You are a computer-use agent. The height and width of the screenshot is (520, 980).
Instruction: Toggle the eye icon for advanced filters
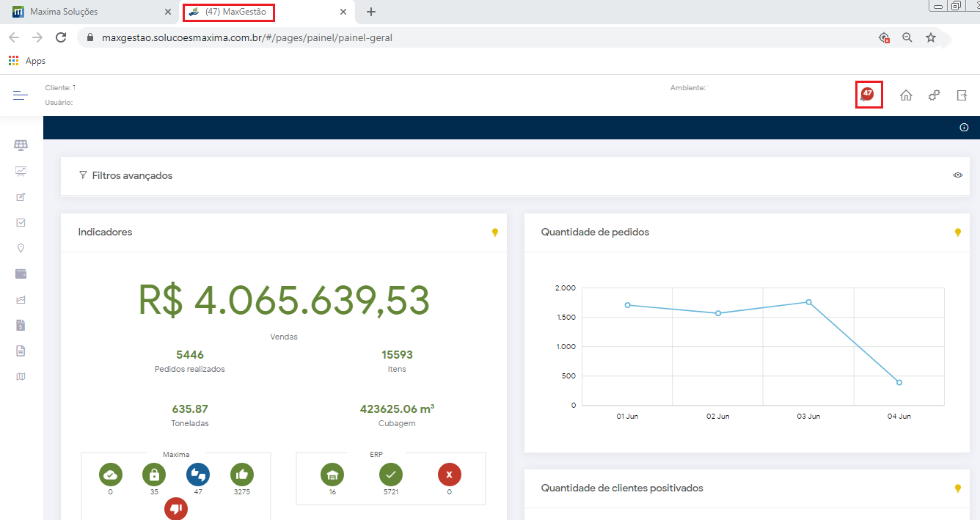click(957, 175)
